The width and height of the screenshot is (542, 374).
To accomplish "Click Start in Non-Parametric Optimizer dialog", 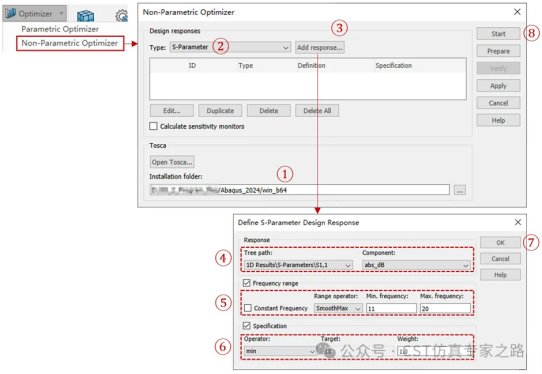I will (x=498, y=34).
